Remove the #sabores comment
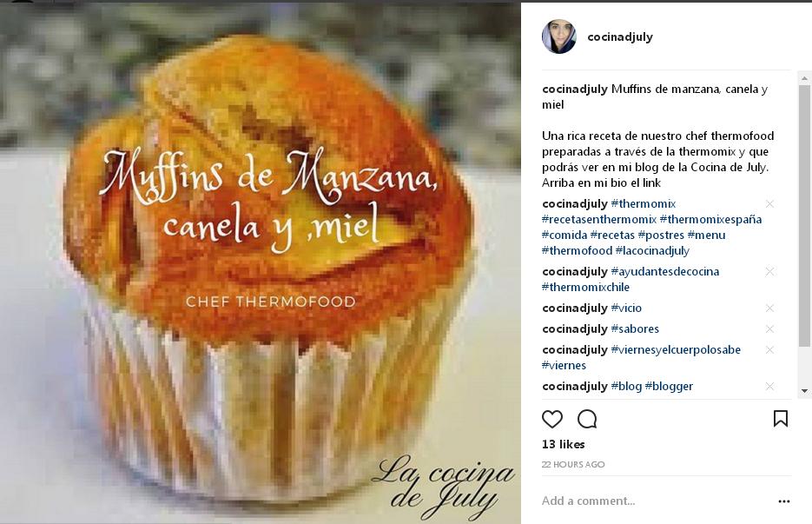 (x=769, y=329)
